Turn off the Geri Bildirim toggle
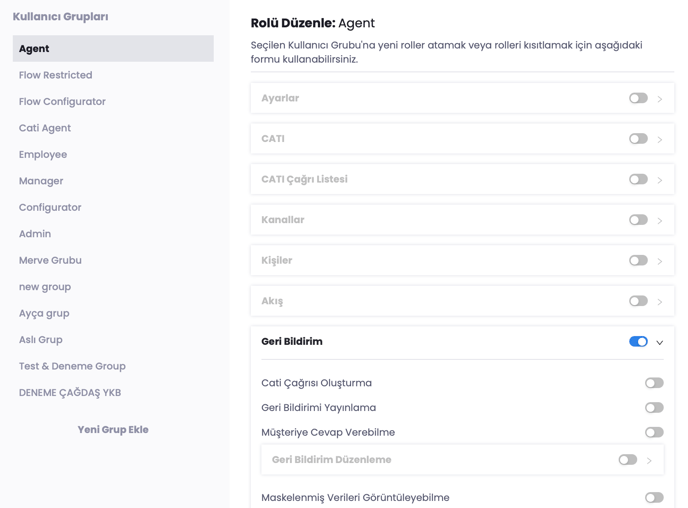 click(x=638, y=342)
